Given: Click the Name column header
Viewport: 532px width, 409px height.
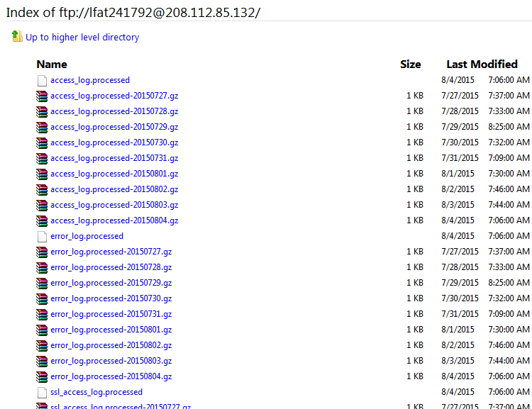Looking at the screenshot, I should (x=52, y=65).
